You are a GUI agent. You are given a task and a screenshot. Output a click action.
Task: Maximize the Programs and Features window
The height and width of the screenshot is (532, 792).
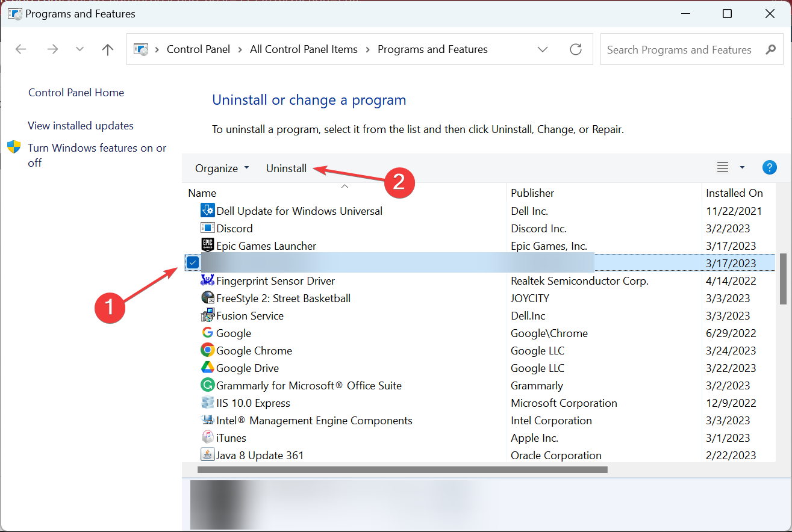pyautogui.click(x=727, y=13)
